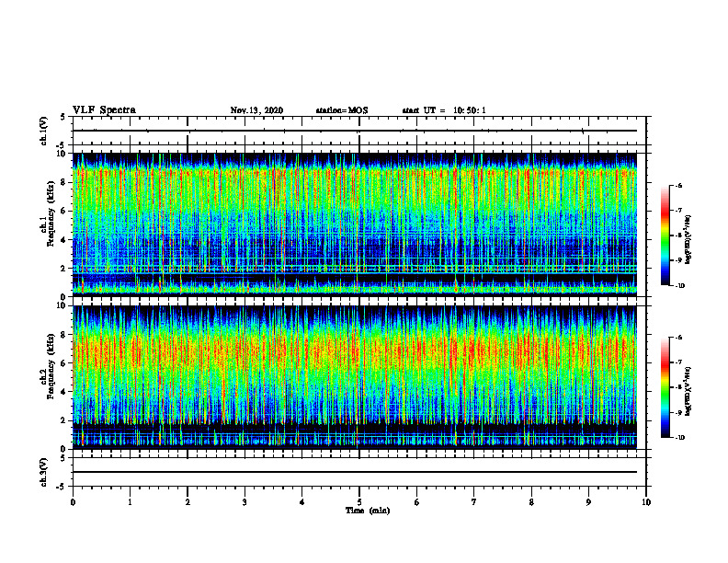Click the "2" tick on the time axis

click(188, 502)
